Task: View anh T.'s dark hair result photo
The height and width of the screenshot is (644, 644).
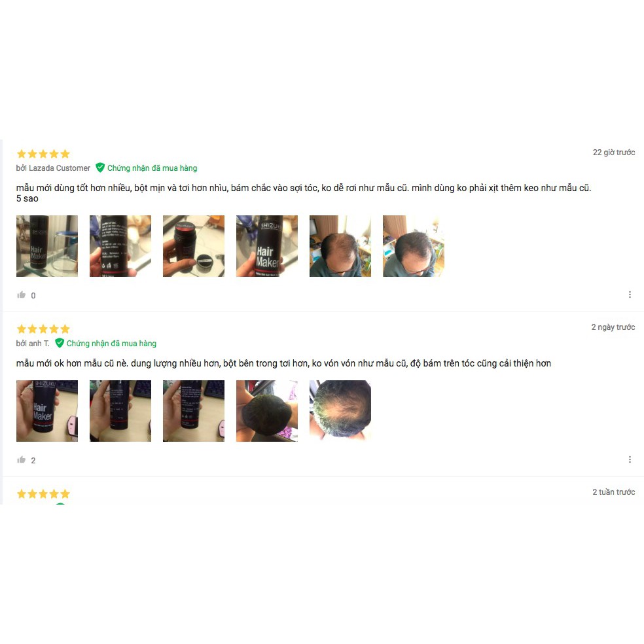Action: tap(267, 411)
